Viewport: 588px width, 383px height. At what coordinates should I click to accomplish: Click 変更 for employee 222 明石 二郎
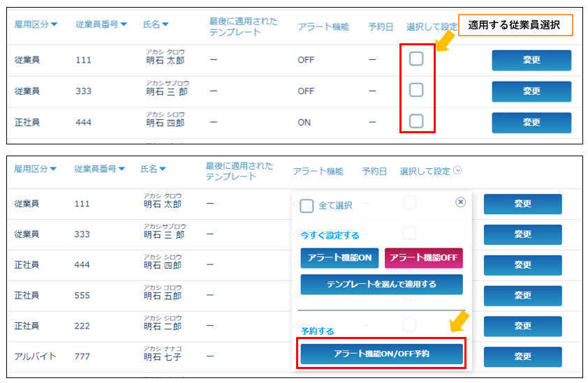(x=523, y=326)
